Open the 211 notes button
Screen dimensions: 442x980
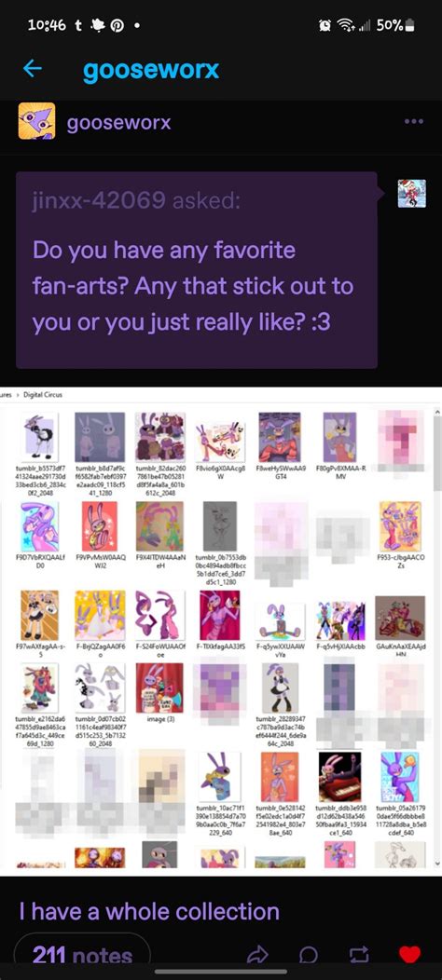[82, 955]
